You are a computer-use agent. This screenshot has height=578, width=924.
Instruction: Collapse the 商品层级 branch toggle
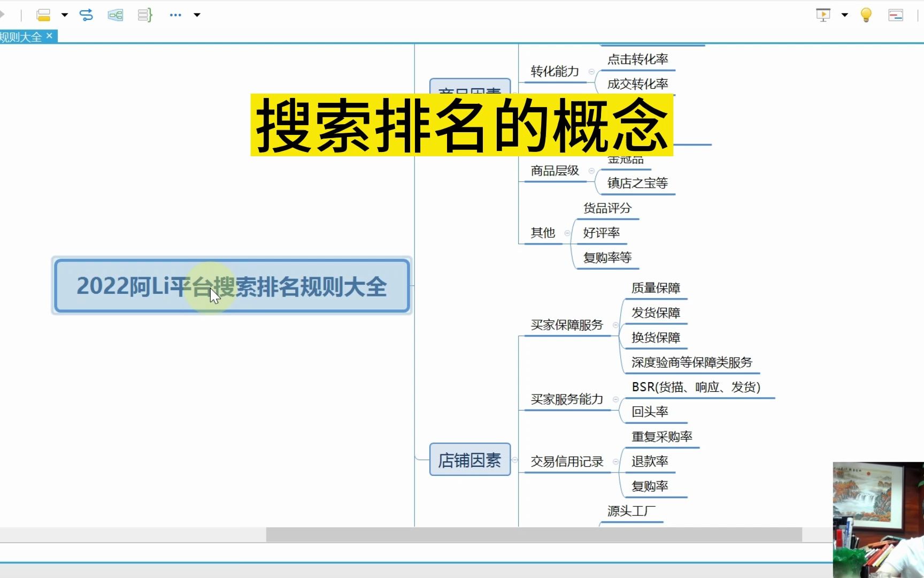click(591, 171)
